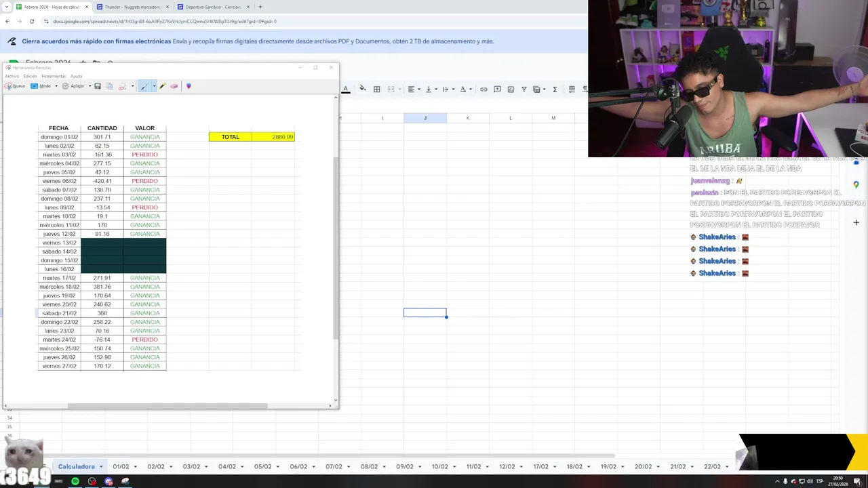Click create filter funnel icon
Screen dimensions: 868x488
click(524, 89)
